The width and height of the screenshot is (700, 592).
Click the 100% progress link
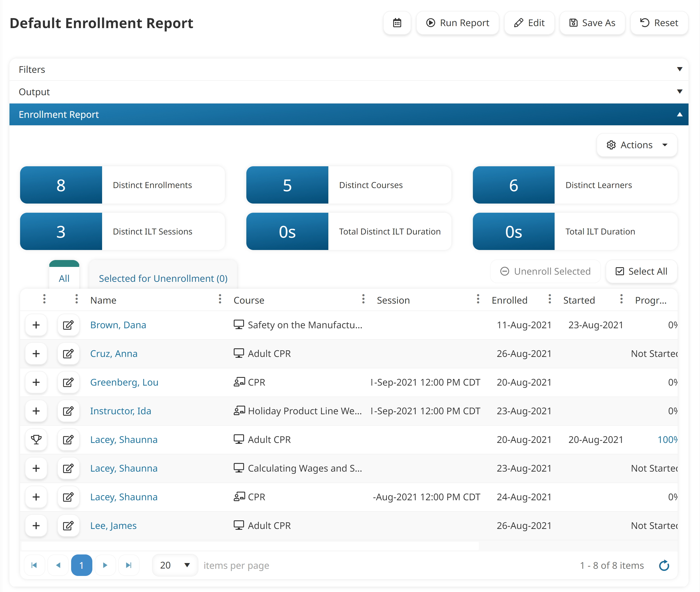pyautogui.click(x=667, y=440)
